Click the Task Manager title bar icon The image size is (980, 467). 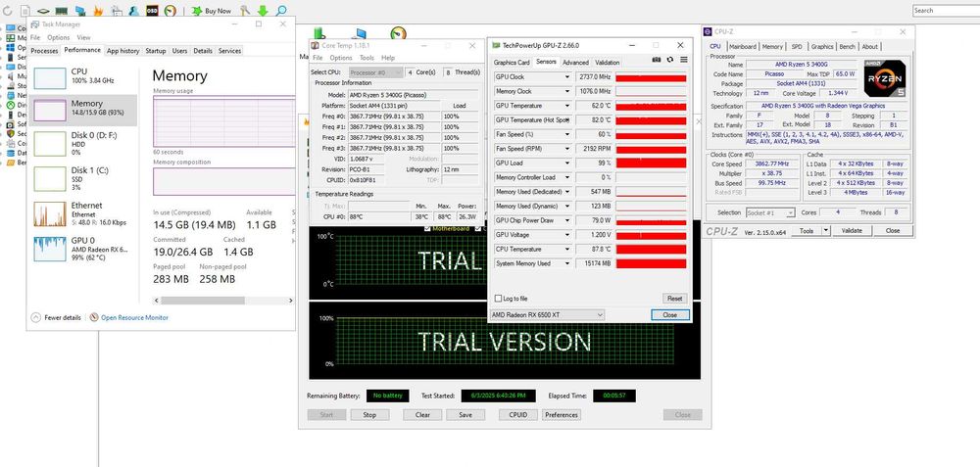pos(35,24)
